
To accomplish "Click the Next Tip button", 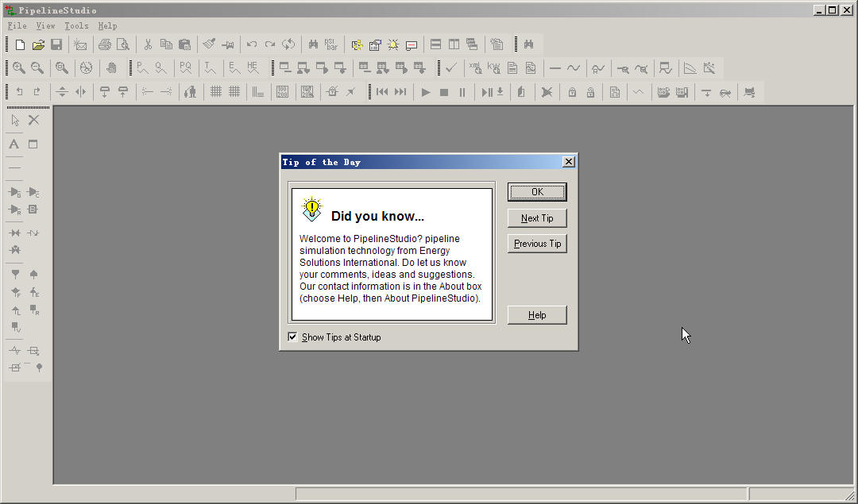I will [537, 218].
